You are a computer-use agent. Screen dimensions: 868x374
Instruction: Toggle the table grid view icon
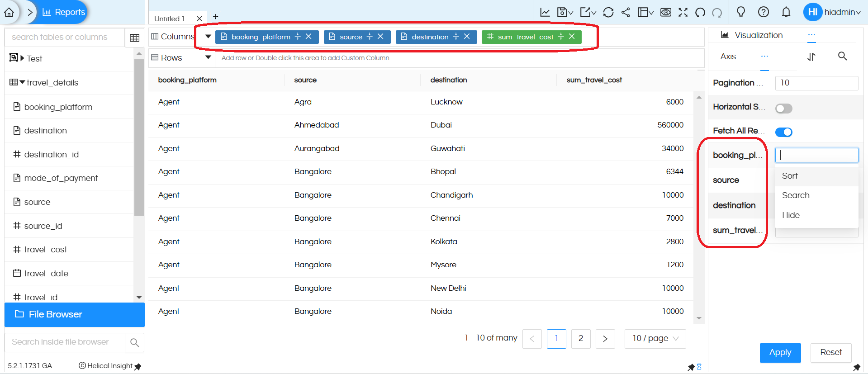pos(134,38)
